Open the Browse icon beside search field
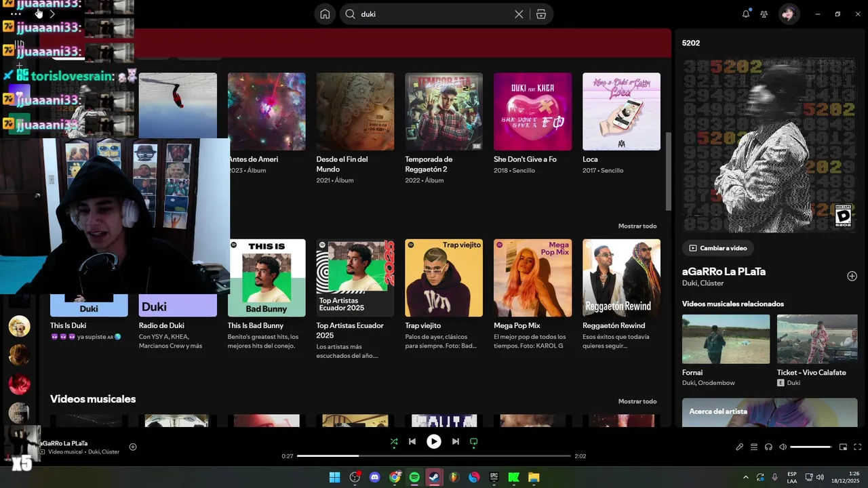 click(x=541, y=14)
